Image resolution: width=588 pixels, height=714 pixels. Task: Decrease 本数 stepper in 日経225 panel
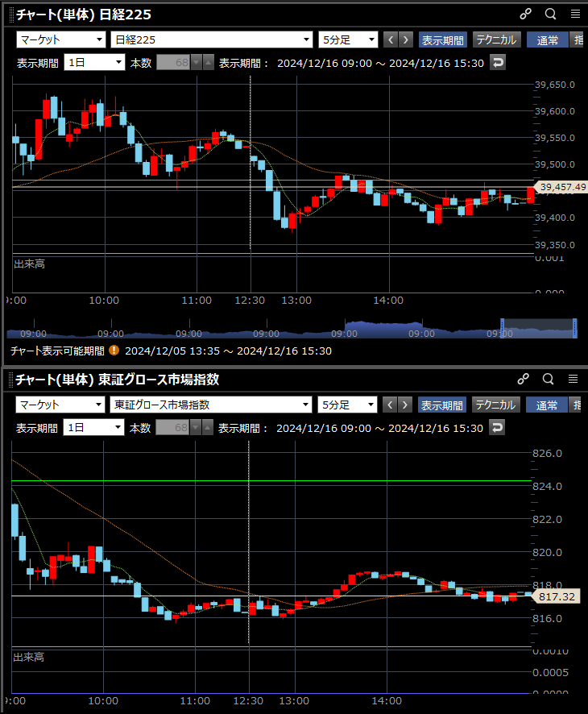(x=197, y=62)
